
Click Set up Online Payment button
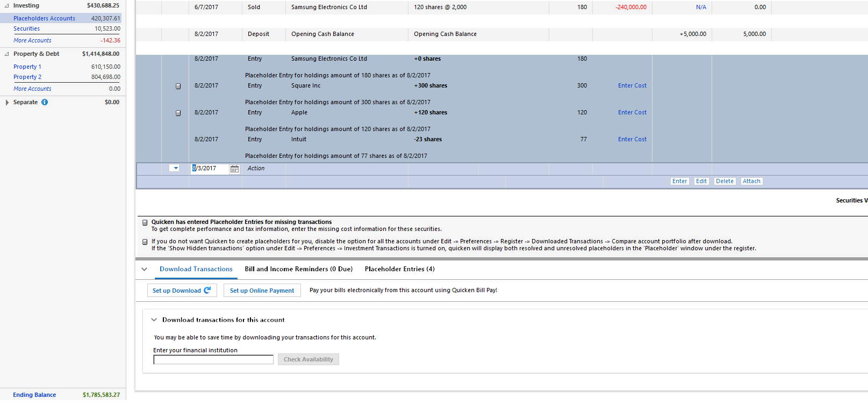tap(262, 291)
